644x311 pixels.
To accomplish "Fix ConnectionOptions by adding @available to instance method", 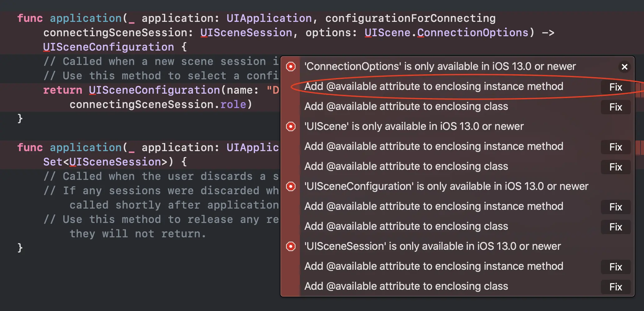I will coord(615,87).
